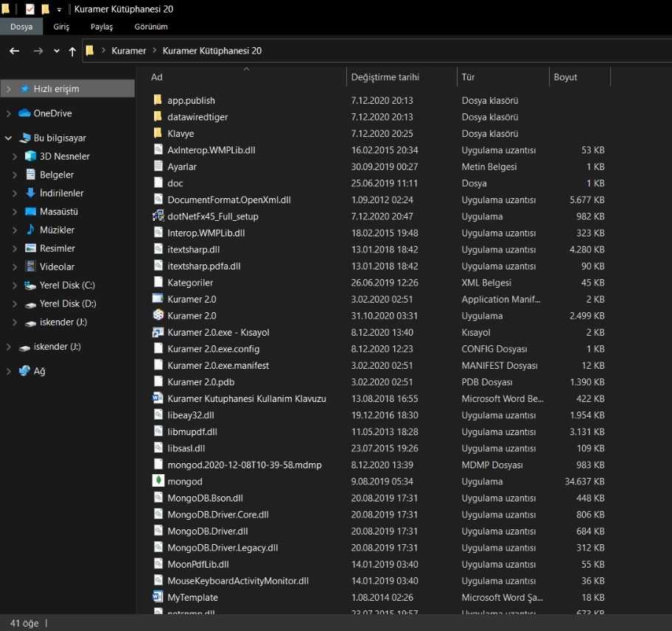Image resolution: width=672 pixels, height=631 pixels.
Task: Click the new folder icon in title bar
Action: (x=45, y=9)
